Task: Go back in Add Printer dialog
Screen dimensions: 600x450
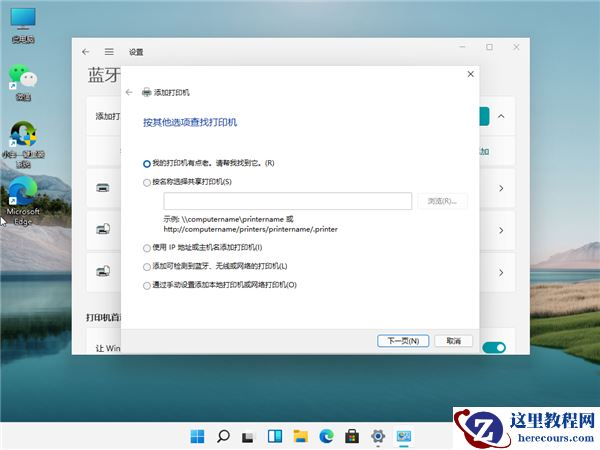Action: click(x=129, y=92)
